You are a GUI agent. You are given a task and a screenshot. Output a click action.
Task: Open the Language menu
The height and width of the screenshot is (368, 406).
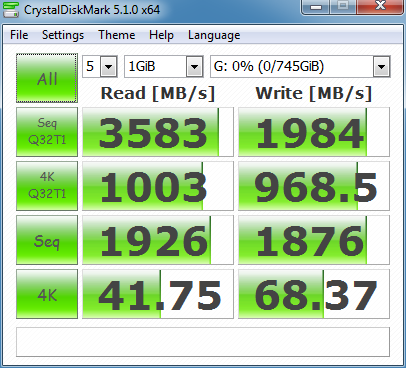(x=214, y=35)
